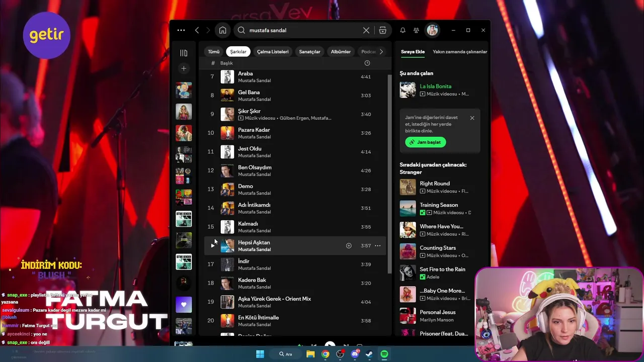Clear the search field with X
Viewport: 644px width, 362px height.
[x=366, y=30]
